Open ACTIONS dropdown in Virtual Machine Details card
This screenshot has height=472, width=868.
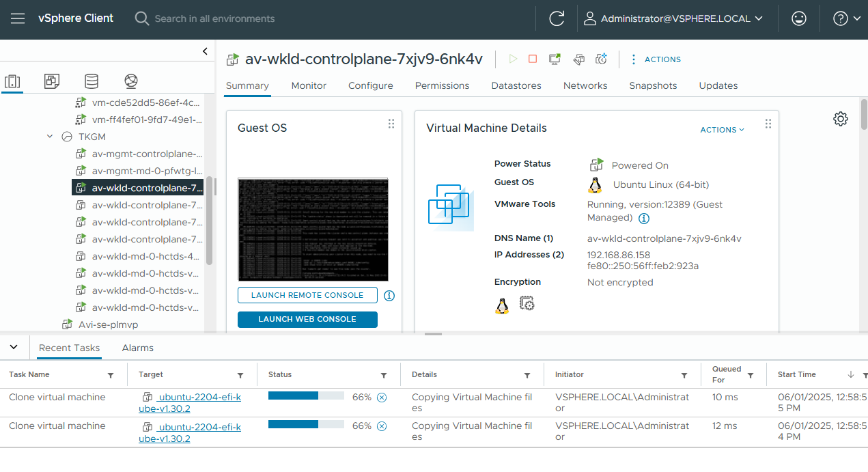click(723, 130)
